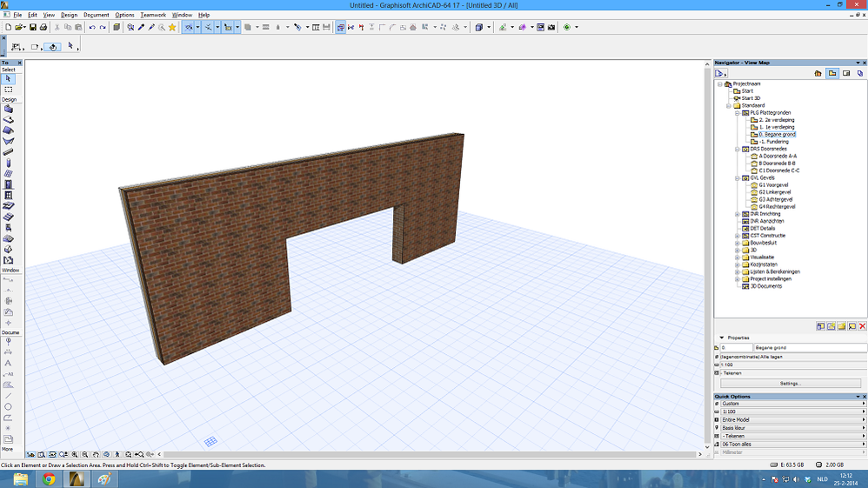
Task: Collapse the Properties section triangle
Action: tap(721, 338)
